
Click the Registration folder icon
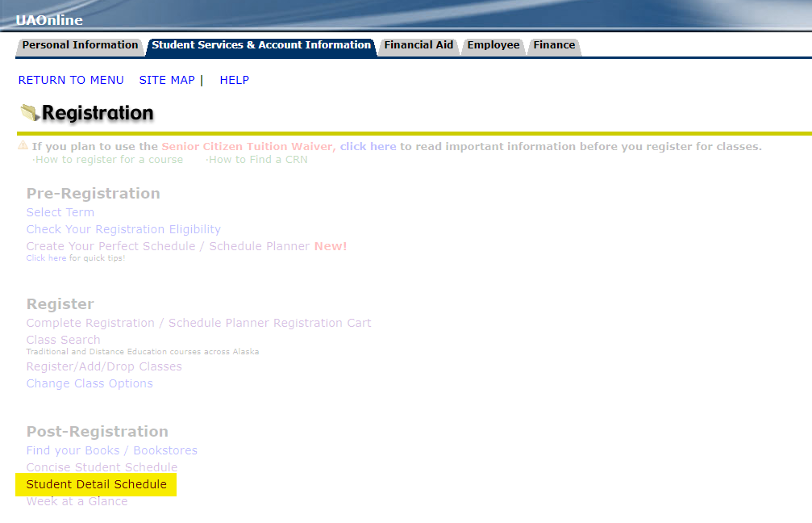click(x=30, y=113)
